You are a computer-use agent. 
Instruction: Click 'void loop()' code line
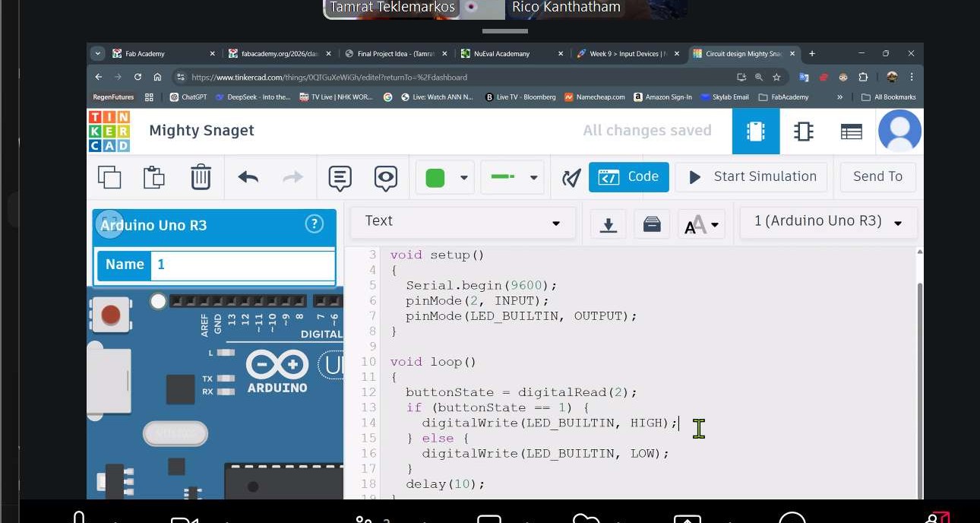click(x=433, y=362)
